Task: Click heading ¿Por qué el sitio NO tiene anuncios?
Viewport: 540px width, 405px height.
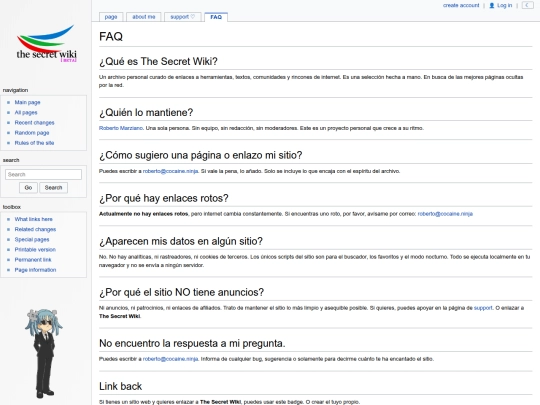Action: tap(181, 292)
